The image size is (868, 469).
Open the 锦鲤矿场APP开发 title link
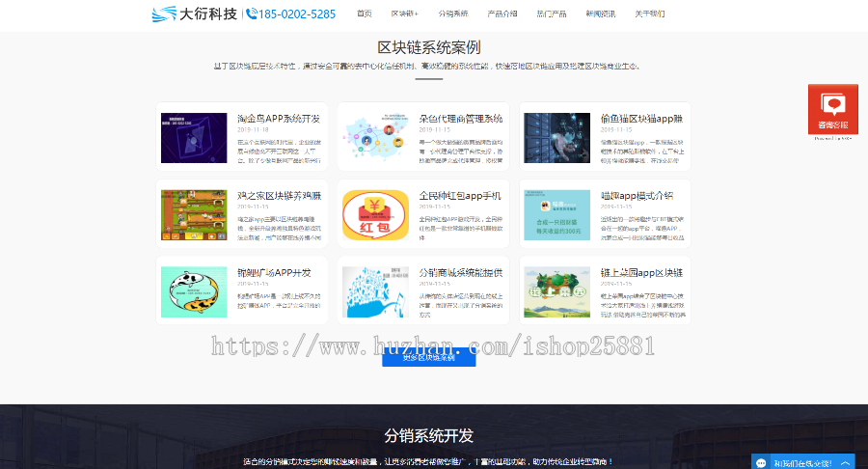tap(274, 272)
